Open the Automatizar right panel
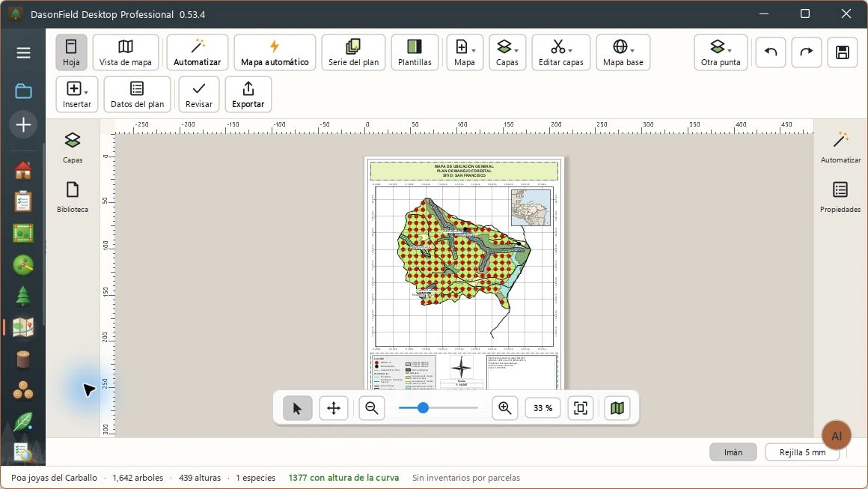This screenshot has width=868, height=489. click(x=840, y=148)
